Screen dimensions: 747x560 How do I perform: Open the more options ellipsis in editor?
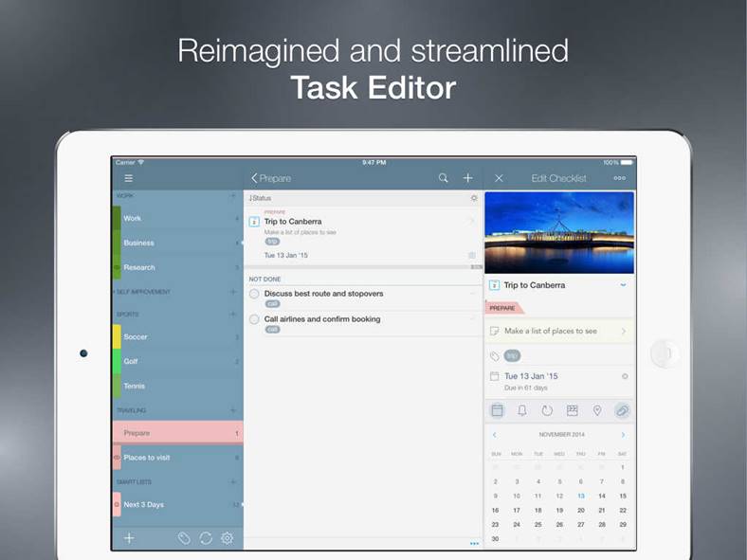[x=619, y=178]
